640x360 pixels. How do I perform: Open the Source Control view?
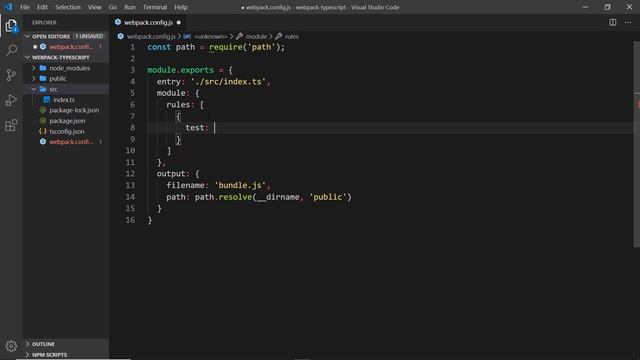[x=11, y=75]
